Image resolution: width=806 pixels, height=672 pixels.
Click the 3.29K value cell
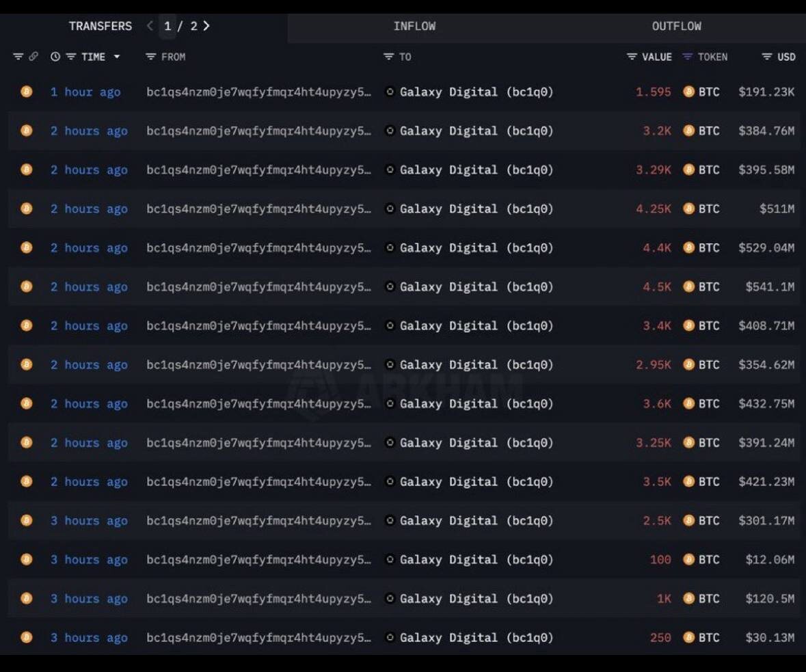click(654, 170)
